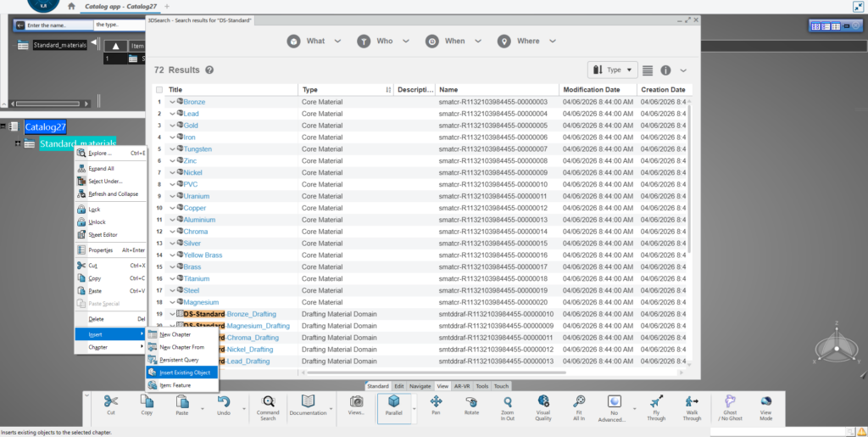The image size is (868, 437).
Task: Expand the What search filter
Action: pos(314,41)
